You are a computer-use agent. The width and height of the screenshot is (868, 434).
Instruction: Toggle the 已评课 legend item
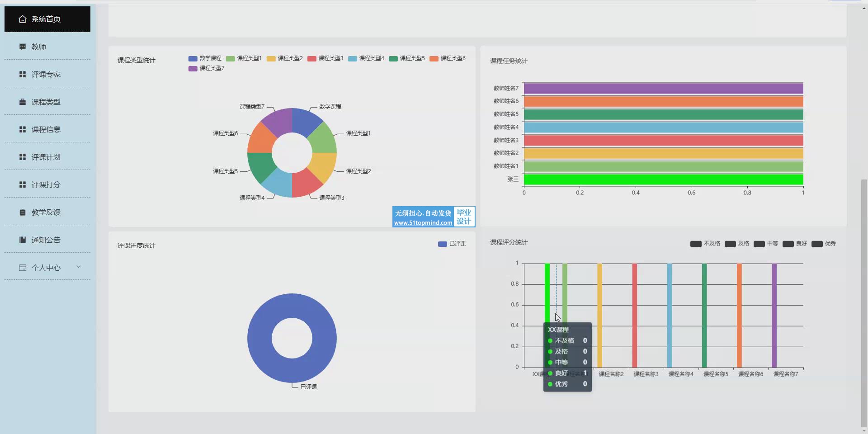coord(452,244)
